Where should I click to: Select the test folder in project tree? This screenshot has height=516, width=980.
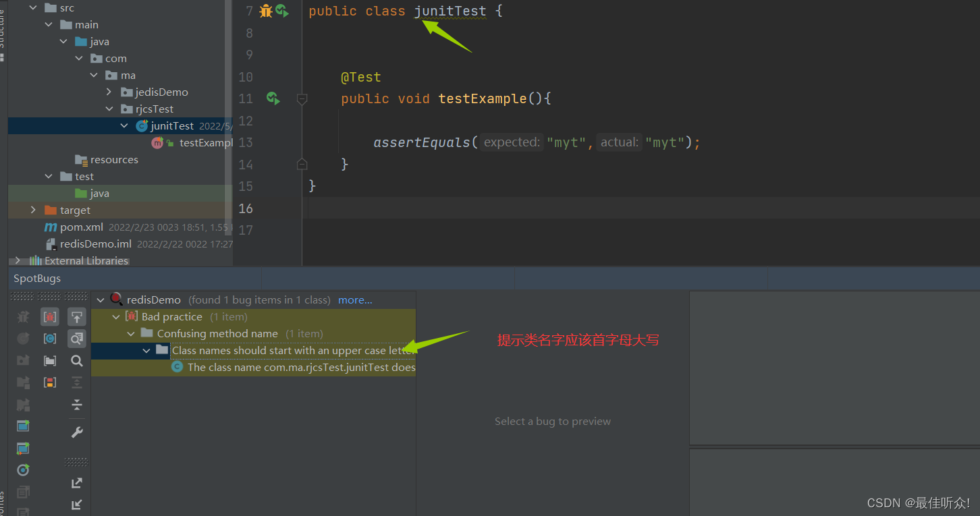tap(84, 176)
